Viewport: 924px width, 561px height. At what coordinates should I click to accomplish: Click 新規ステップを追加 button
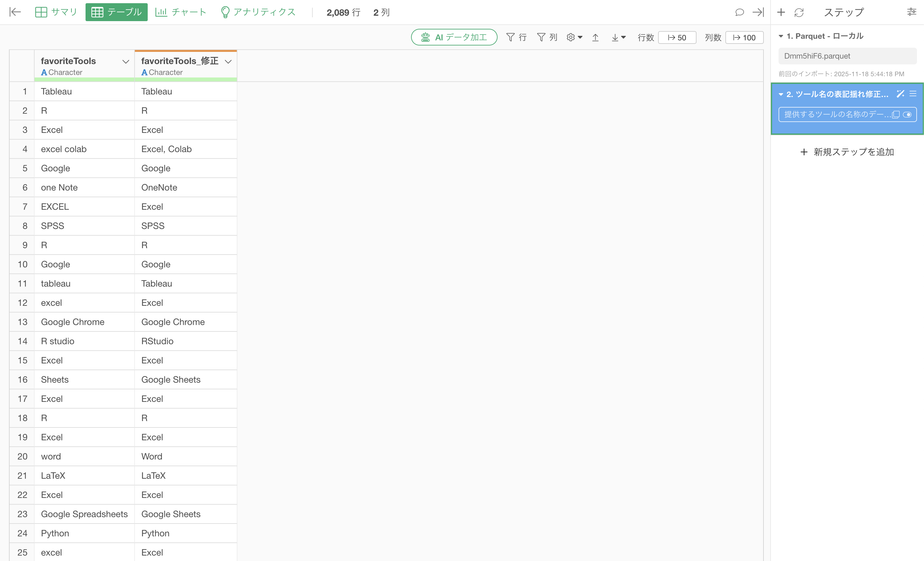847,152
